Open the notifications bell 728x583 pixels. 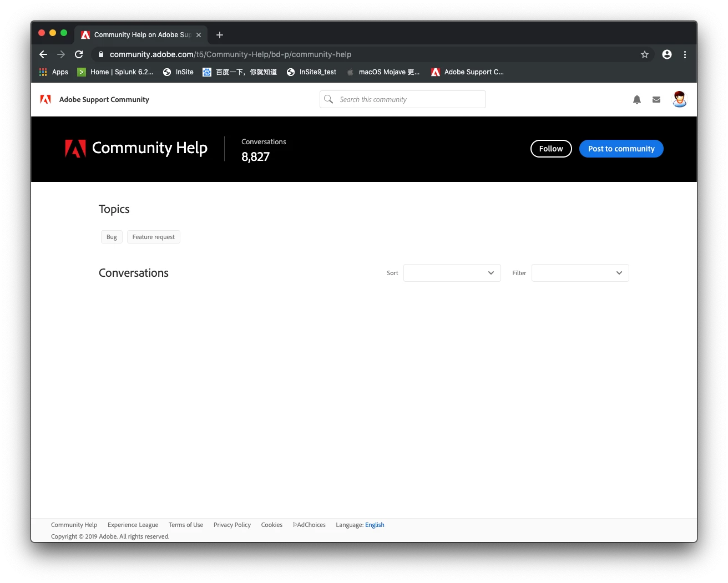[x=637, y=100]
